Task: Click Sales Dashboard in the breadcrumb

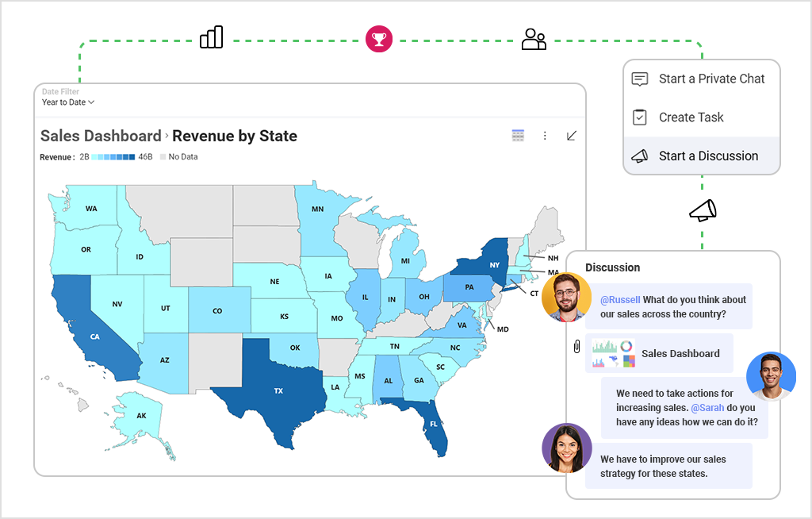Action: click(x=101, y=136)
